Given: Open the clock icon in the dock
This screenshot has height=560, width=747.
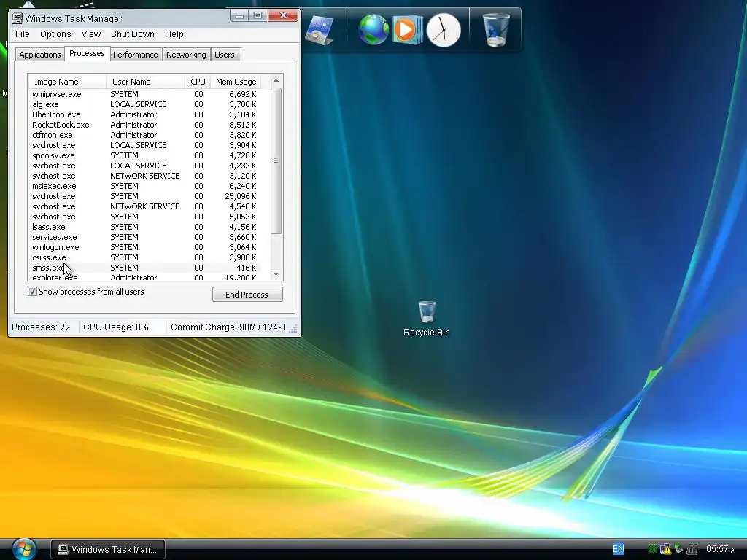Looking at the screenshot, I should pos(444,30).
